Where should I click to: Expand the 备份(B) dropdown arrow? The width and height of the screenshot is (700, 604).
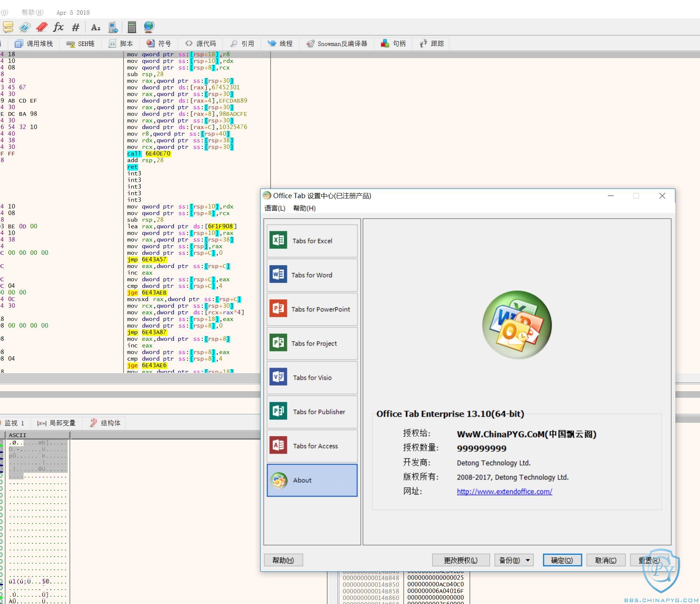pyautogui.click(x=528, y=560)
